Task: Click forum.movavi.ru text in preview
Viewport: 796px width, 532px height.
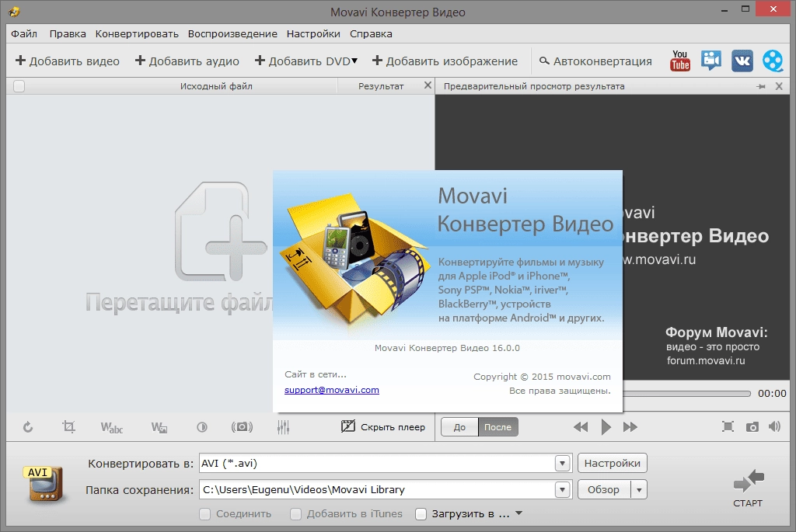Action: click(x=706, y=360)
